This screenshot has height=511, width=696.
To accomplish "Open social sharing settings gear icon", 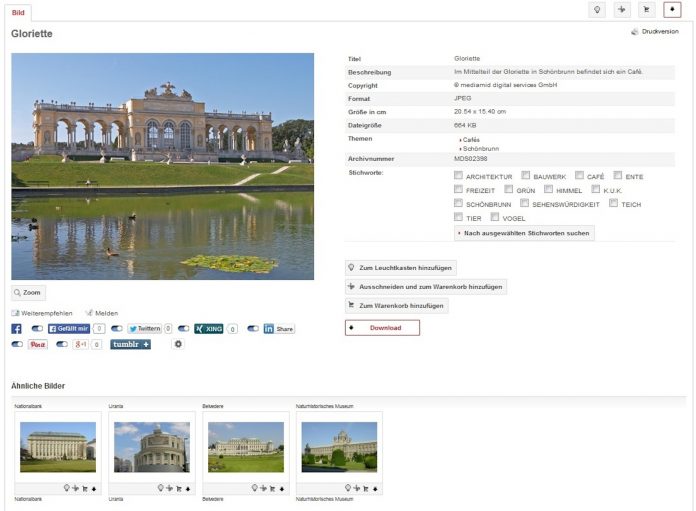I will [x=178, y=344].
